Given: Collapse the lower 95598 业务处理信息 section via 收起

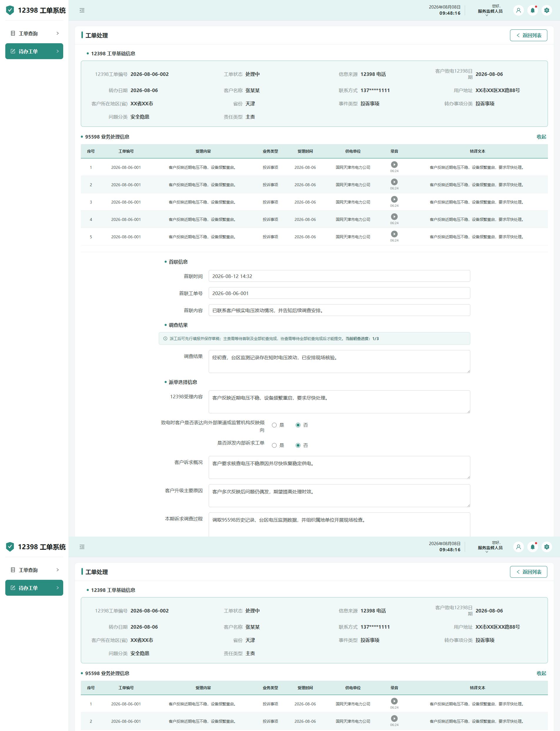Looking at the screenshot, I should click(541, 673).
